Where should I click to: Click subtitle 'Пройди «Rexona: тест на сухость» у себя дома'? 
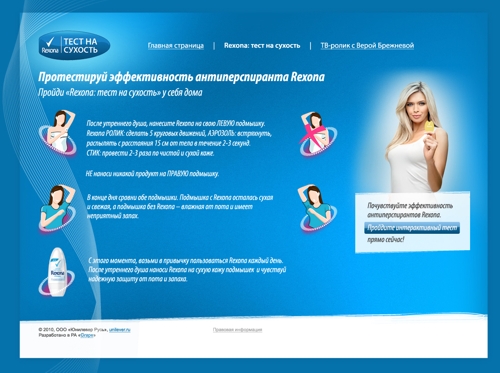tap(120, 92)
